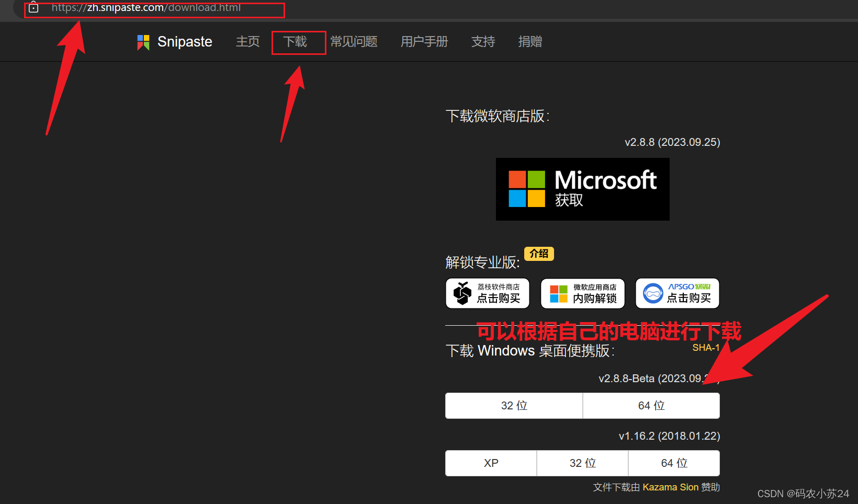The height and width of the screenshot is (504, 858).
Task: Click the address bar URL field
Action: 146,8
